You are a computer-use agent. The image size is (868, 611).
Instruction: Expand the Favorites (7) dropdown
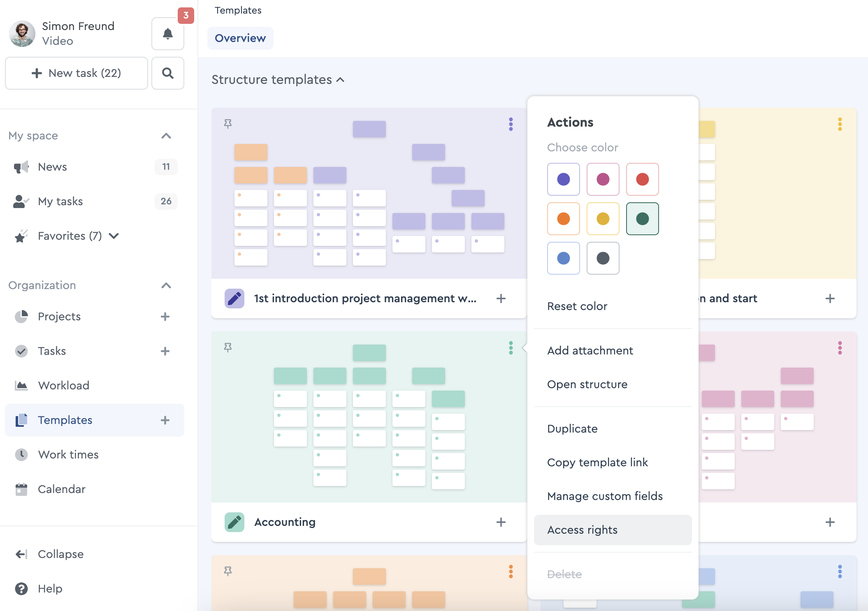[x=114, y=236]
